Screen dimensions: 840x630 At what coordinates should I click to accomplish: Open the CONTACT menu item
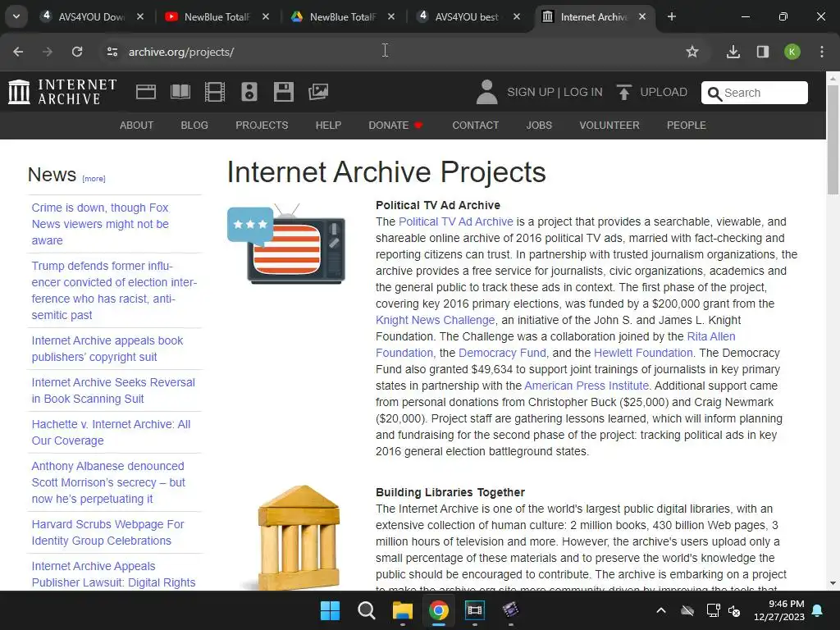476,126
